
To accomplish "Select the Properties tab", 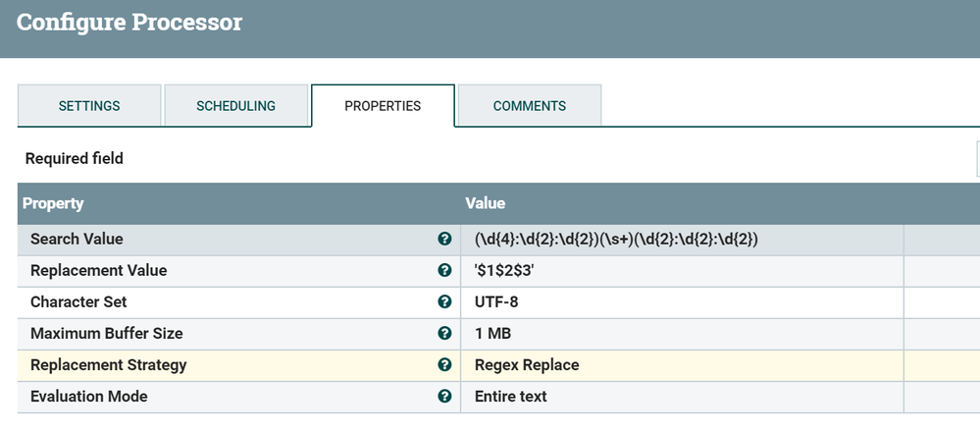I will click(x=383, y=106).
